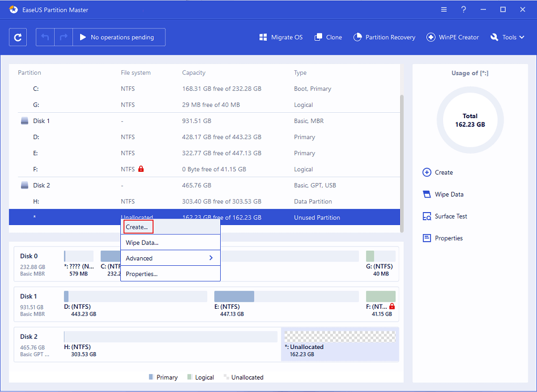Click the redo arrow in toolbar
Screen dimensions: 537x392
[x=64, y=37]
